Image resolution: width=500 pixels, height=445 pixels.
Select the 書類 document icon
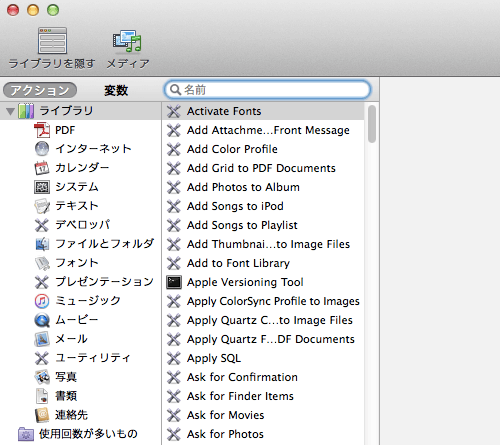pos(42,396)
